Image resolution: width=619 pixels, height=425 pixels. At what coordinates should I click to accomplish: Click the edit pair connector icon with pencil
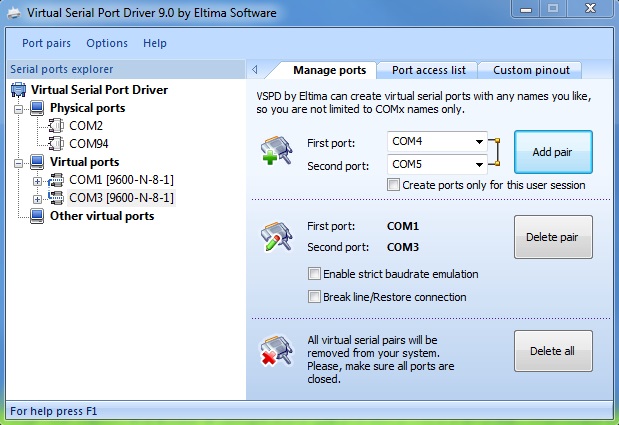[x=276, y=236]
